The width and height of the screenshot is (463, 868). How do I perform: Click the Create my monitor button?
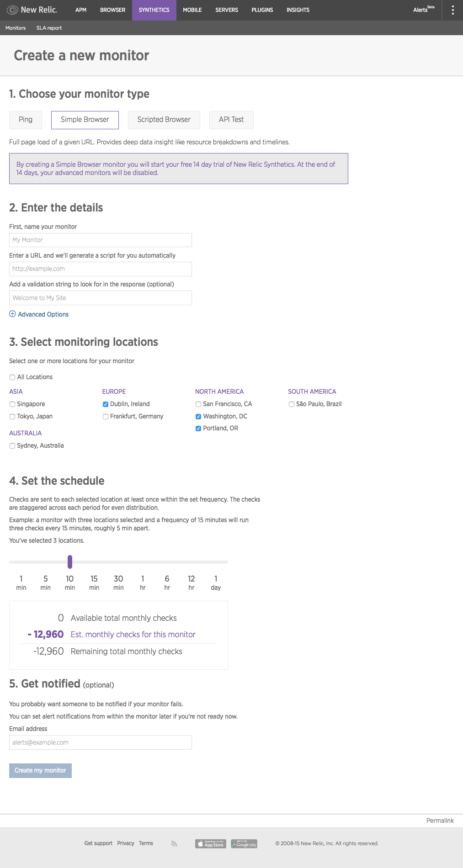[40, 770]
